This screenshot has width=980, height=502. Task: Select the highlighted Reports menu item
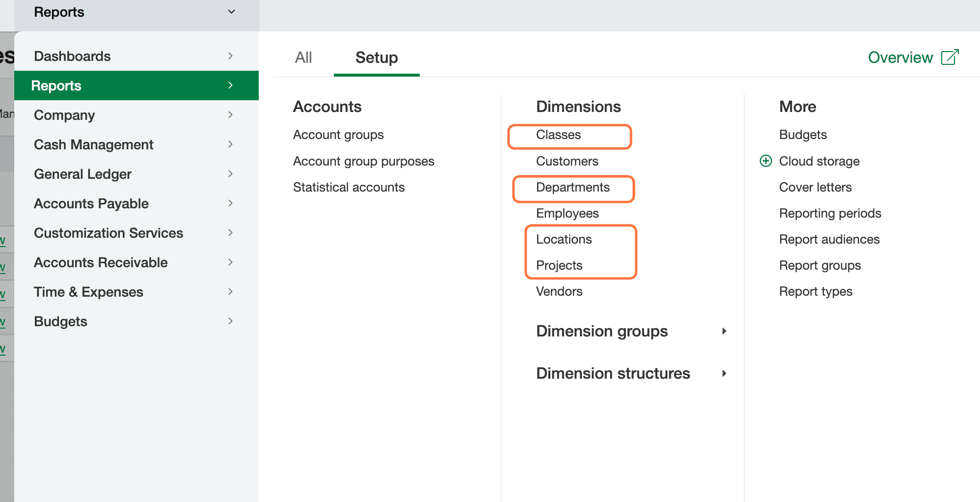(136, 85)
